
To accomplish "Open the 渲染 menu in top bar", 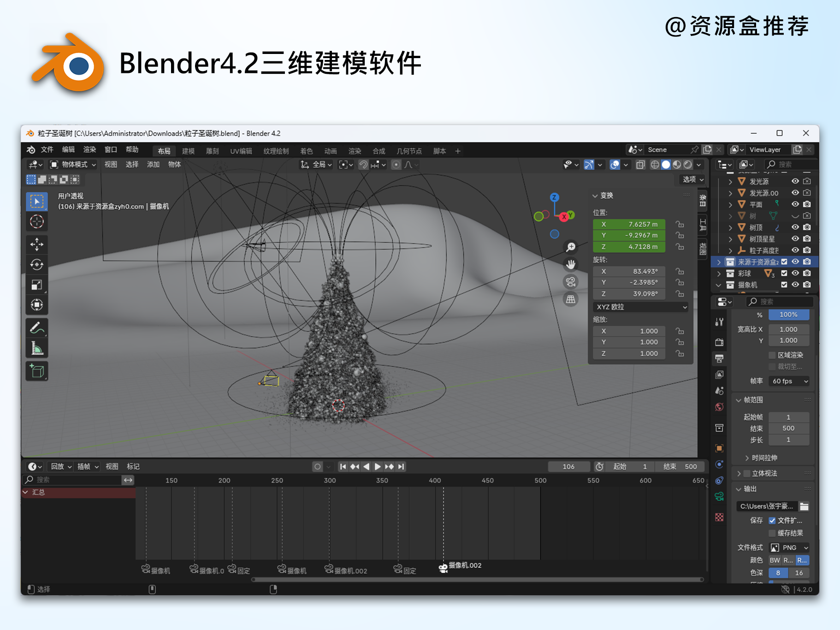I will [x=89, y=149].
